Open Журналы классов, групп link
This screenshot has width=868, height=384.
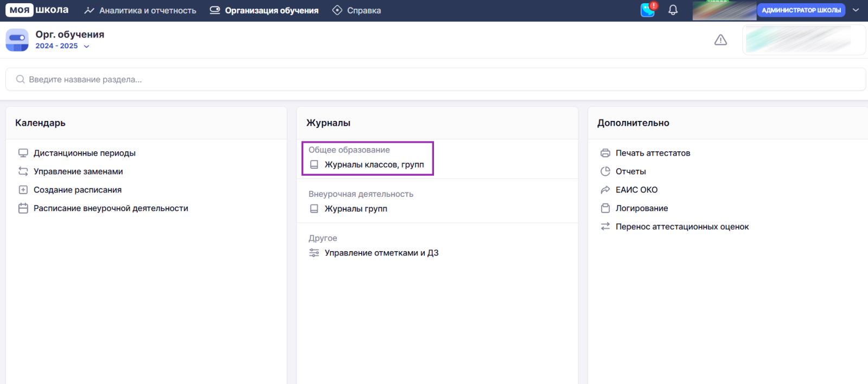(374, 164)
